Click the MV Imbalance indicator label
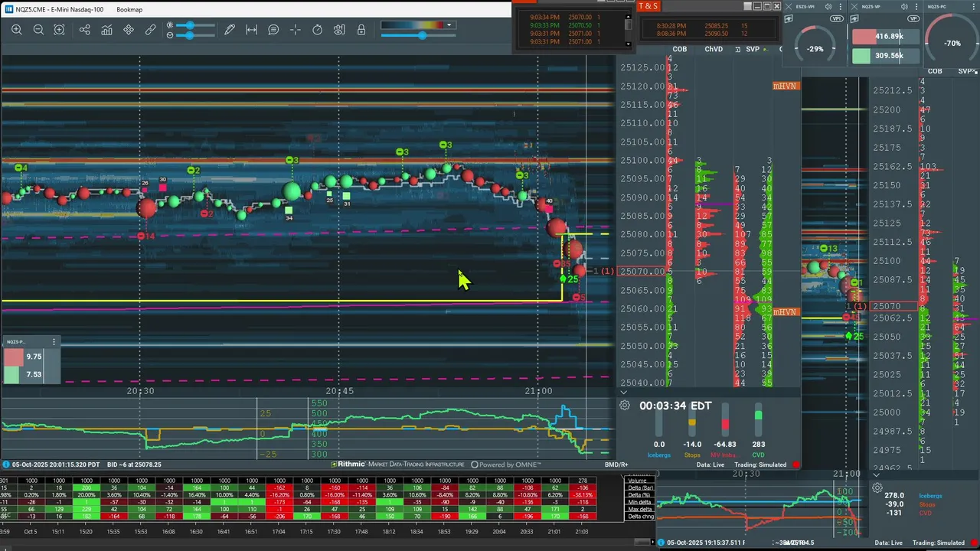Image resolution: width=980 pixels, height=551 pixels. [724, 455]
